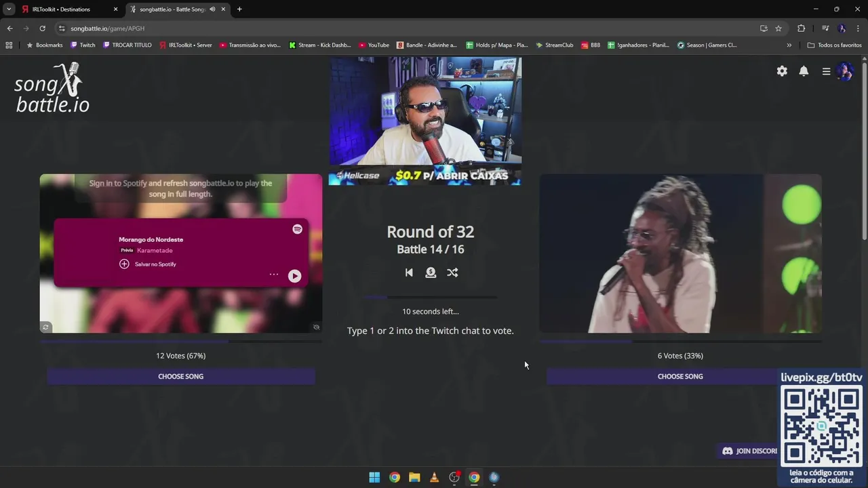This screenshot has height=488, width=868.
Task: Click the left song vote progress bar
Action: coord(181,342)
